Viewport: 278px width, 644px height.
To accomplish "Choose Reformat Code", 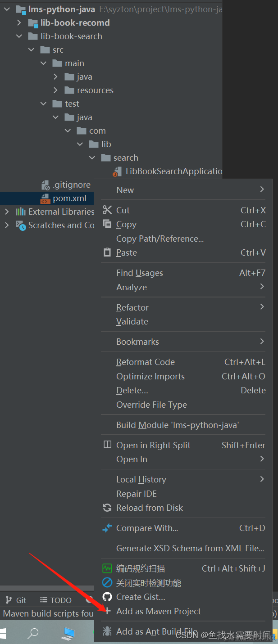I will [x=146, y=362].
